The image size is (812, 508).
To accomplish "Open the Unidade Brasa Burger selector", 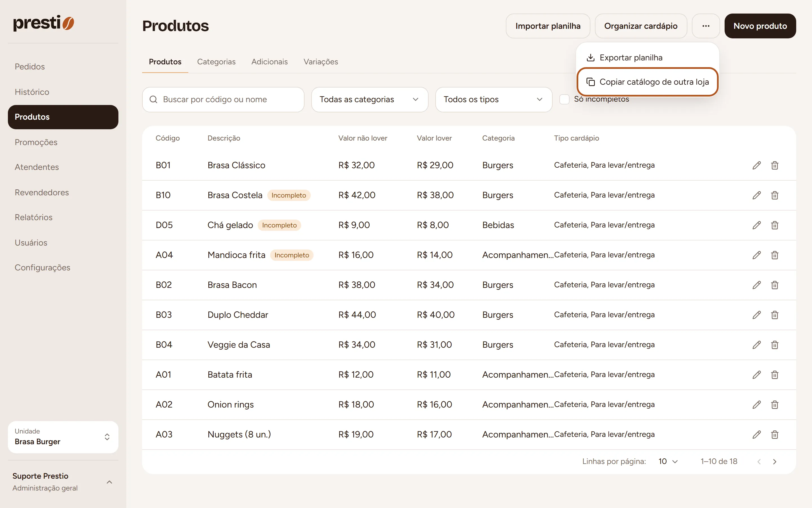I will point(63,437).
